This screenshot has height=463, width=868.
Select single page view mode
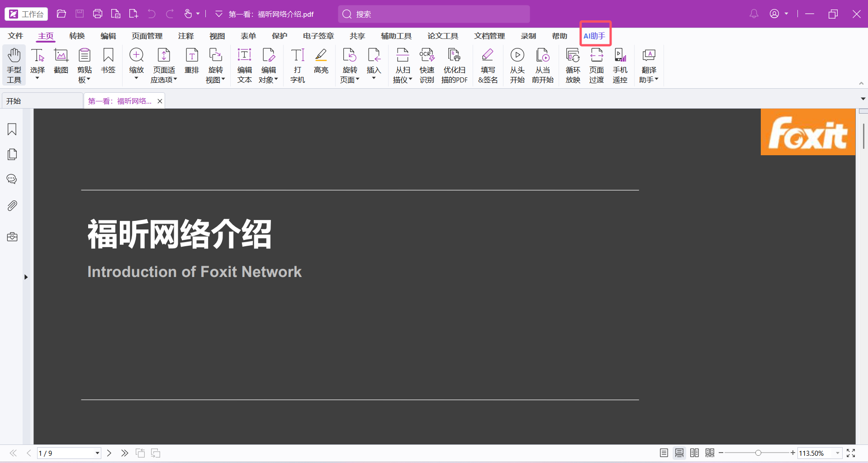click(x=664, y=453)
